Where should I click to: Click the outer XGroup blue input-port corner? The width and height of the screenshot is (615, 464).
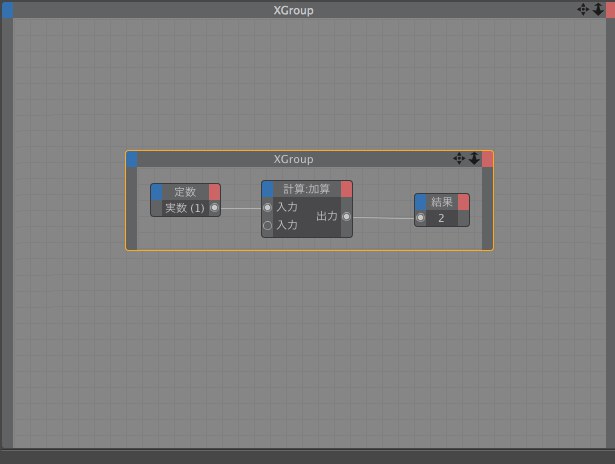coord(7,10)
